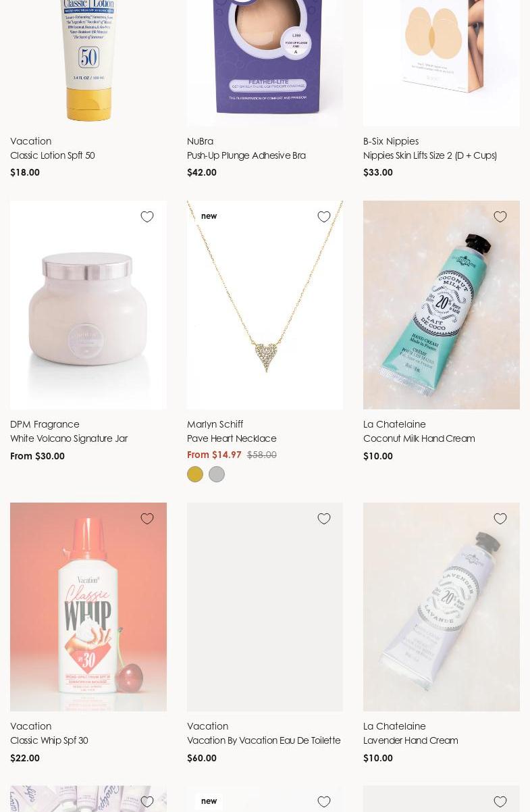
Task: Open Vacation By Vacation Eau De Toilette
Action: coord(264,740)
